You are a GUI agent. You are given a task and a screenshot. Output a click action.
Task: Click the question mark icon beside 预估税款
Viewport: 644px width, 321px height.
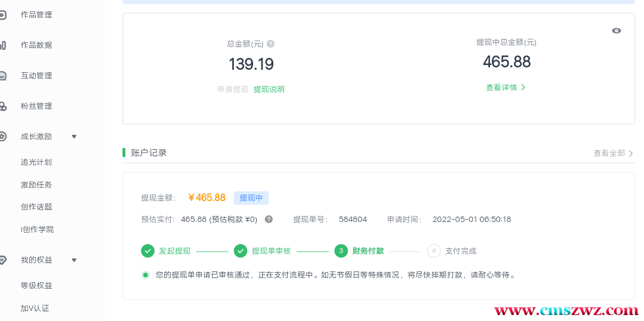coord(269,220)
